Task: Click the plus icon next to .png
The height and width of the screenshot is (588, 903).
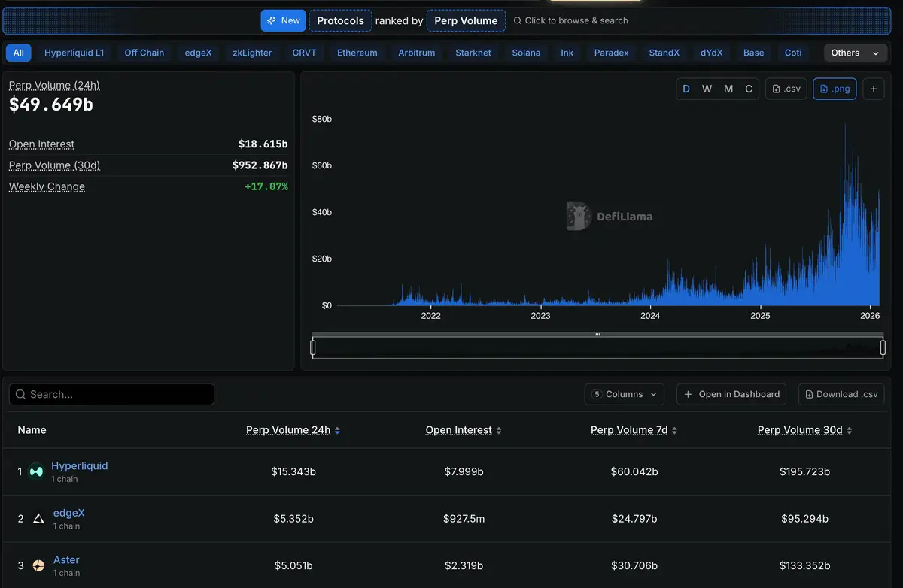Action: 874,89
